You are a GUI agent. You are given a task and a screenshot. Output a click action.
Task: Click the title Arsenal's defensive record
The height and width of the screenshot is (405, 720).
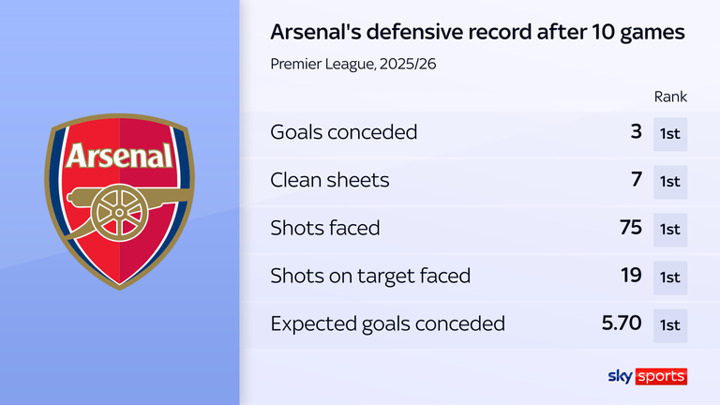(478, 33)
